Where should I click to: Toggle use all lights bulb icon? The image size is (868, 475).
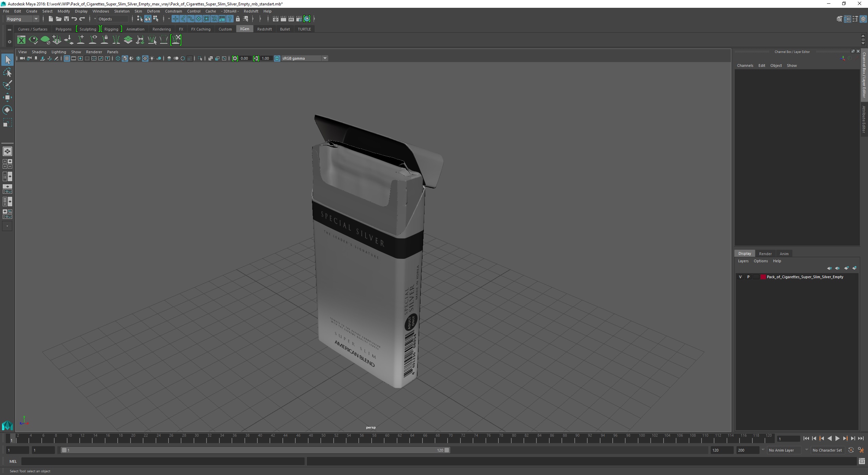pyautogui.click(x=152, y=58)
